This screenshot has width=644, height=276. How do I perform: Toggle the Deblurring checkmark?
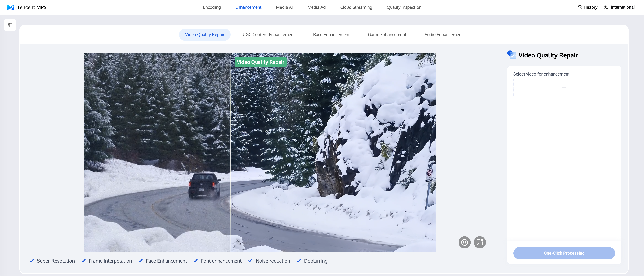click(299, 261)
